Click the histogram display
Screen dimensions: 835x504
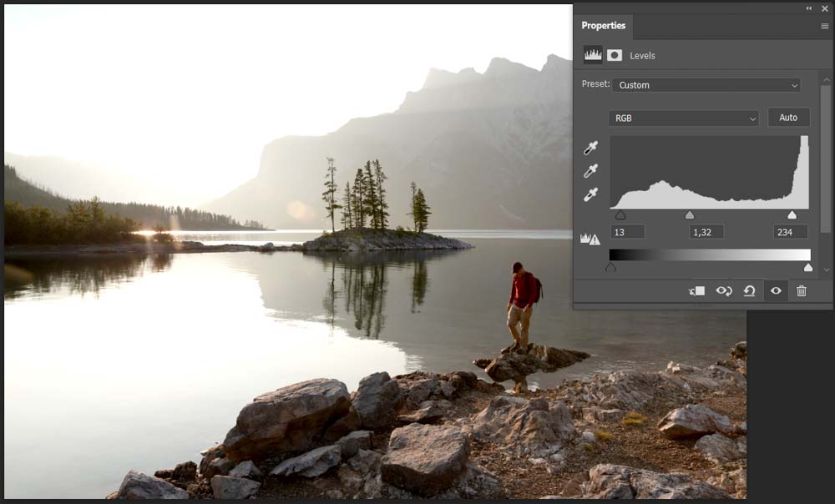709,172
